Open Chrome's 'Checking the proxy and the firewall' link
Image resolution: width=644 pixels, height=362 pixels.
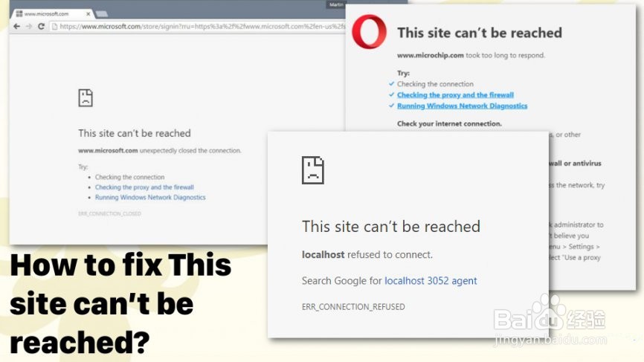pos(144,187)
